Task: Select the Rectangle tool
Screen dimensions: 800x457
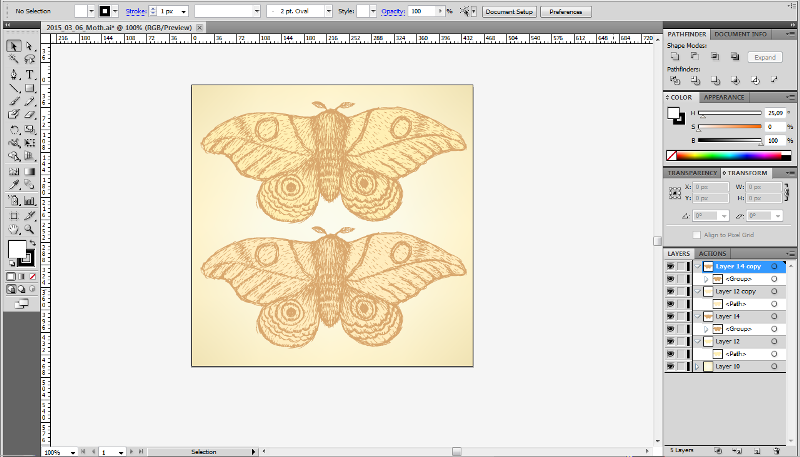Action: tap(30, 88)
